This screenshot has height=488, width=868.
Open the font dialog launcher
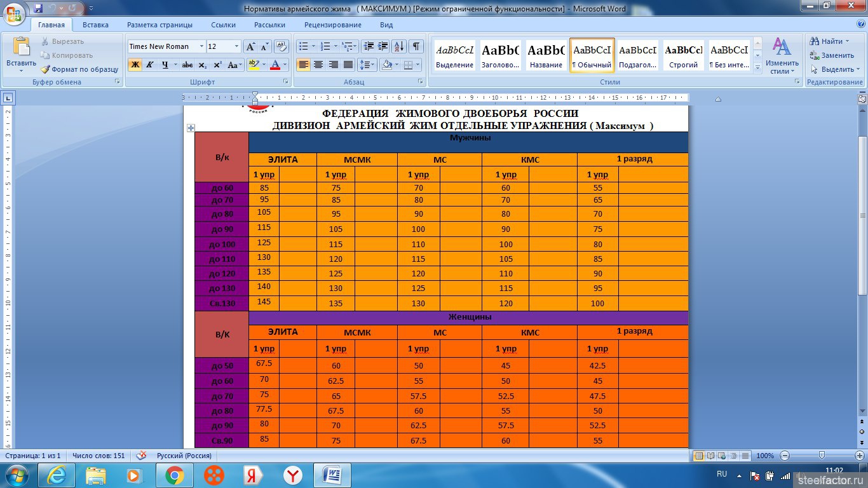[x=285, y=82]
